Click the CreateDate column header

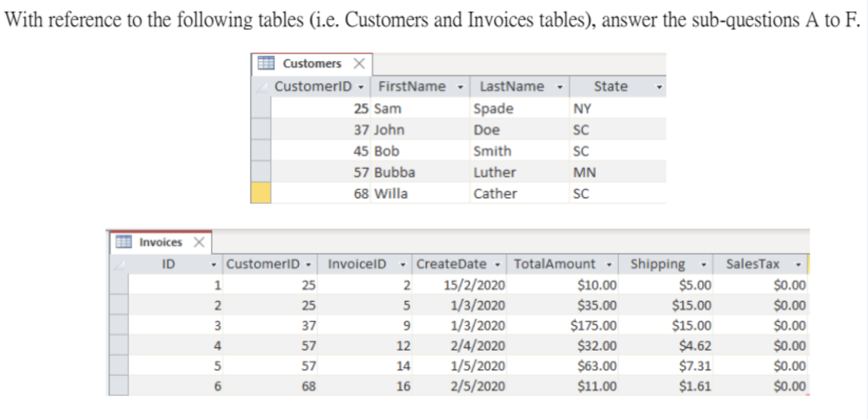459,264
